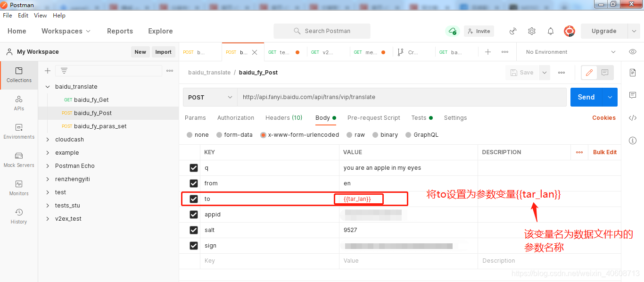Switch to the Authorization tab
The image size is (644, 282).
(x=236, y=118)
